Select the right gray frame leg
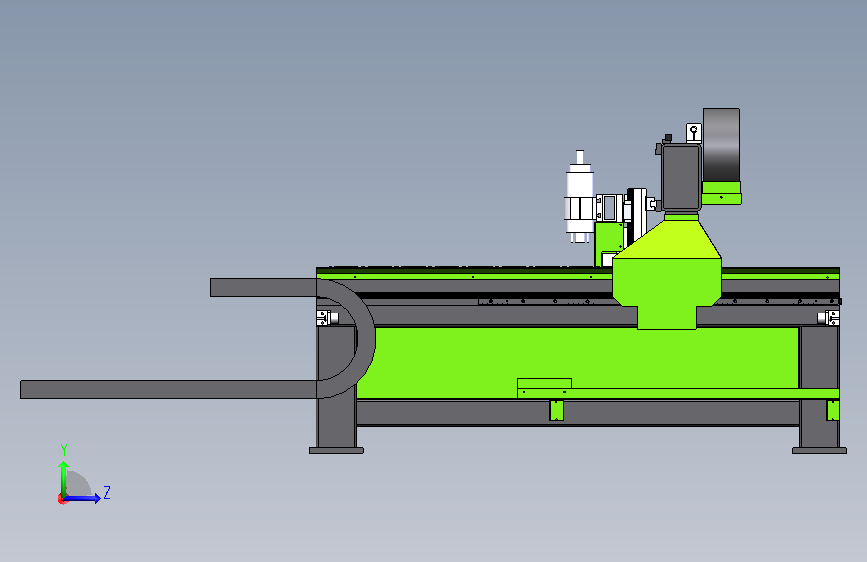The height and width of the screenshot is (562, 867). 819,387
